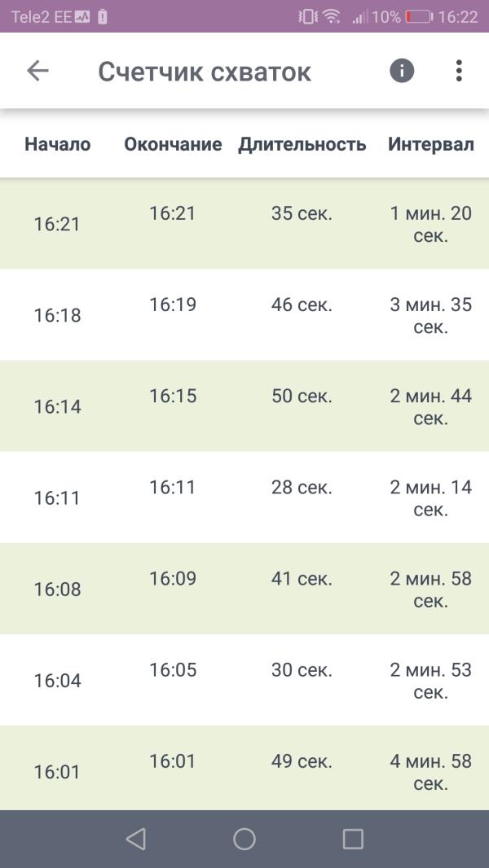Select the row with interval 4 мин. 58 сек.

244,769
